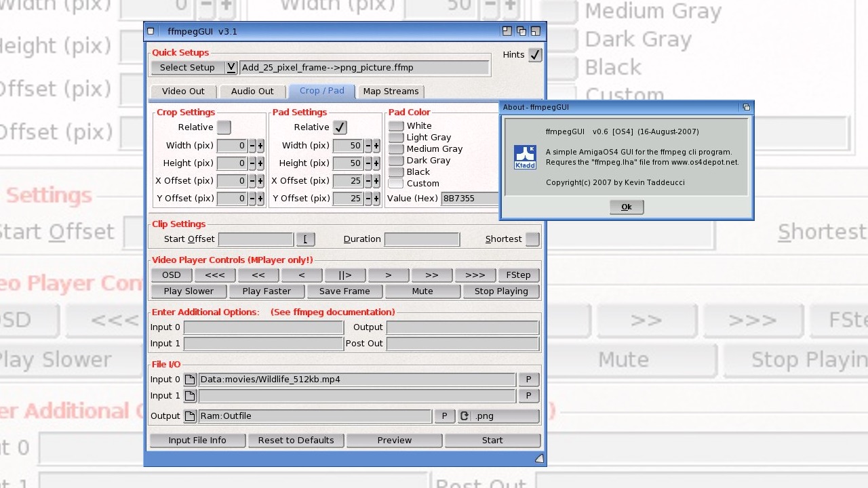Select the Crop / Pad tab
This screenshot has height=488, width=868.
[x=322, y=91]
